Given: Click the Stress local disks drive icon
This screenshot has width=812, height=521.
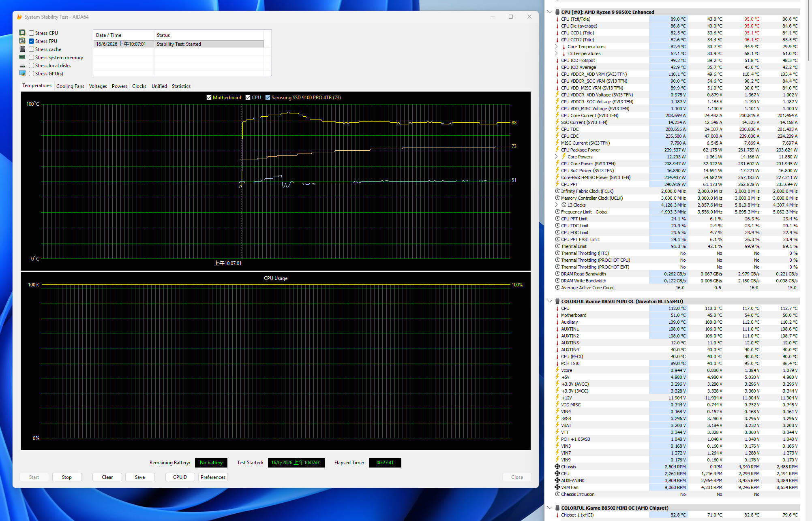Looking at the screenshot, I should coord(22,66).
